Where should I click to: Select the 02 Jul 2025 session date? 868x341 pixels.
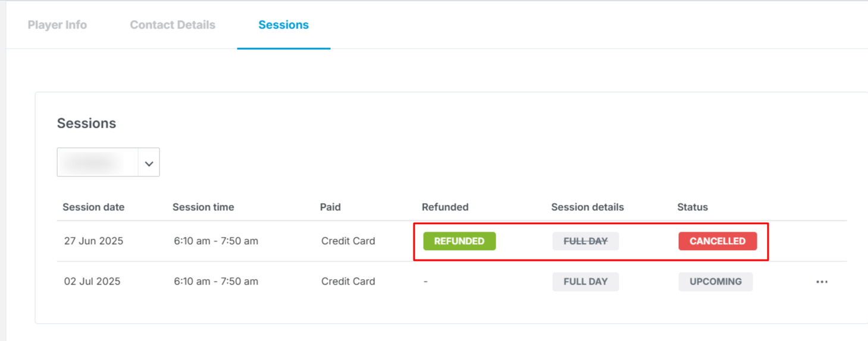click(x=92, y=282)
